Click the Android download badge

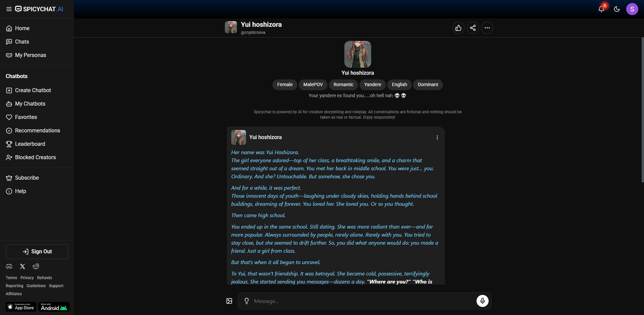54,307
